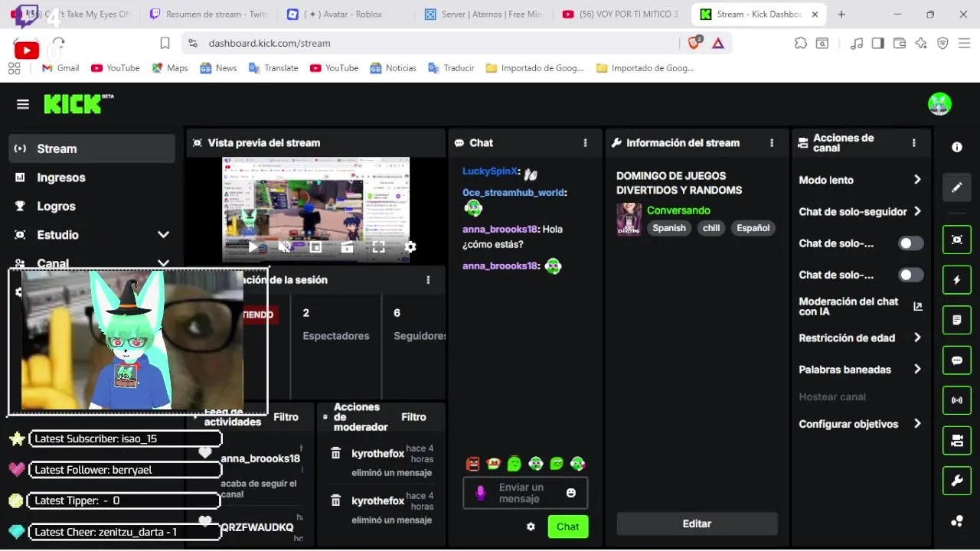The width and height of the screenshot is (980, 551).
Task: Open chat settings gear icon
Action: point(531,527)
